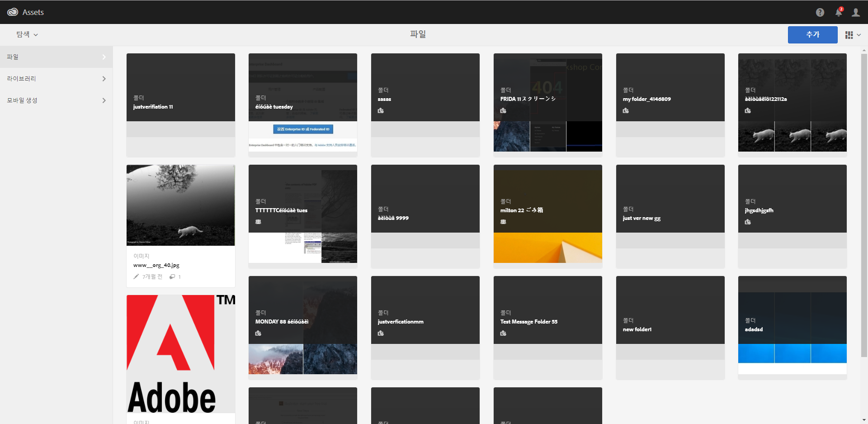
Task: Open the éíóúàè tuesday folder
Action: point(303,105)
